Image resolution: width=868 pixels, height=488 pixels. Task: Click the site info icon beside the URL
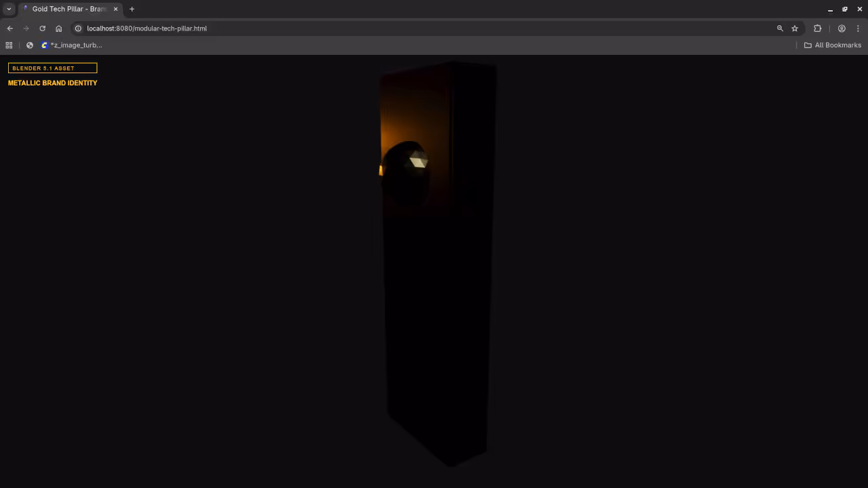coord(78,28)
